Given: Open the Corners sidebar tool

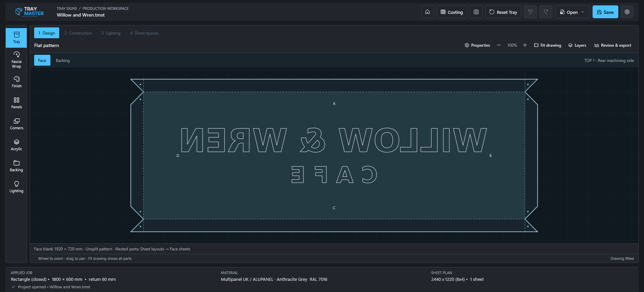Looking at the screenshot, I should (x=16, y=124).
